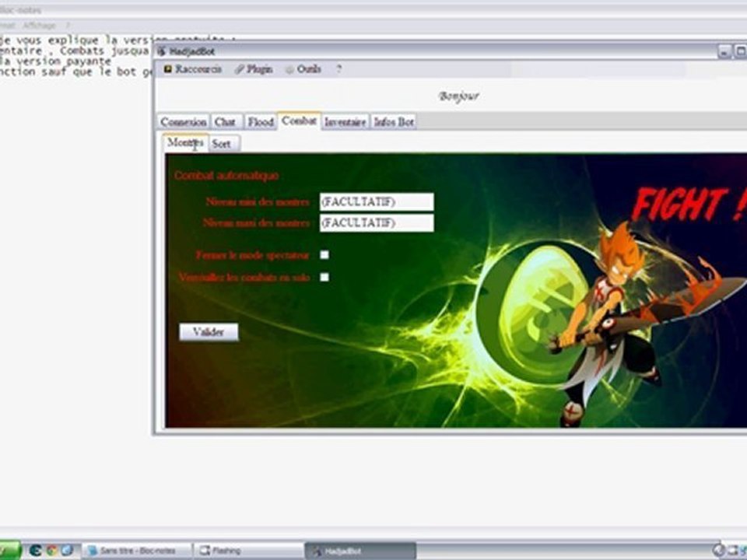Screen dimensions: 747x560
Task: Click the Niveau mini des monstres field
Action: point(377,202)
